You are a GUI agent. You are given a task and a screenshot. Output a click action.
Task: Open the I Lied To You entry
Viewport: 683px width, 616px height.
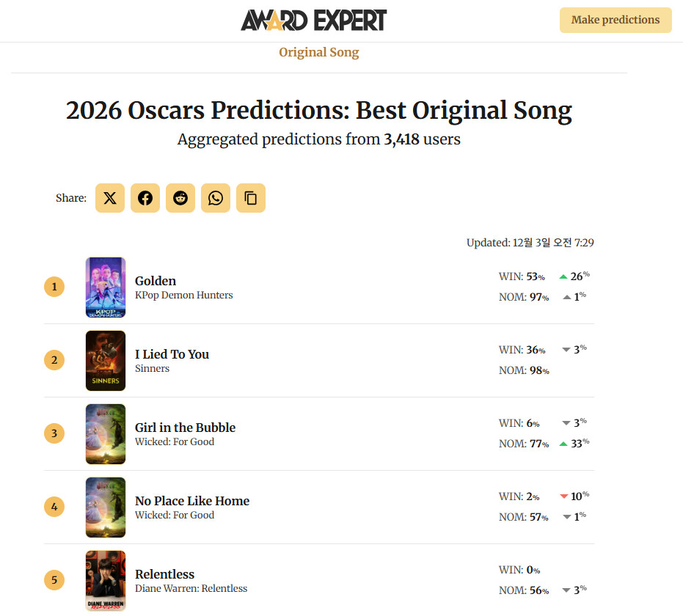[x=172, y=354]
